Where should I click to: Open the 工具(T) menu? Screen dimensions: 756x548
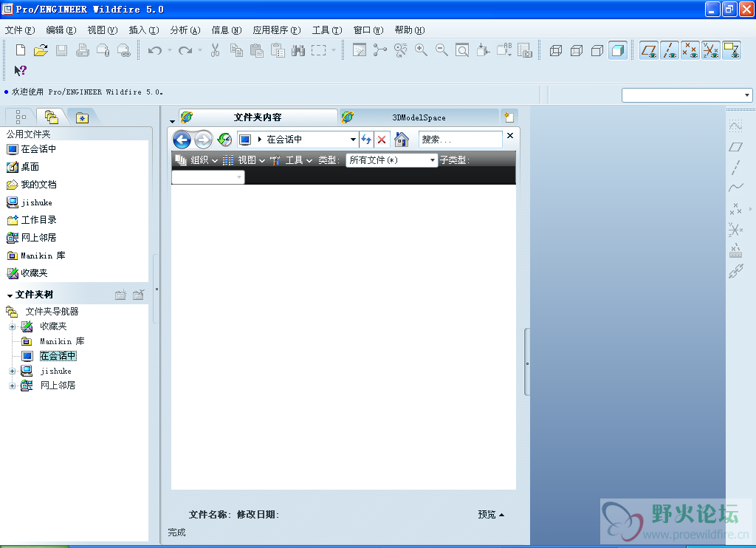tap(327, 30)
